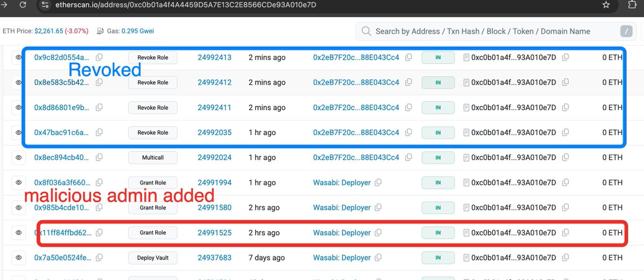Copy transaction hash 0x9c82d0554a
Image resolution: width=644 pixels, height=280 pixels.
point(99,58)
